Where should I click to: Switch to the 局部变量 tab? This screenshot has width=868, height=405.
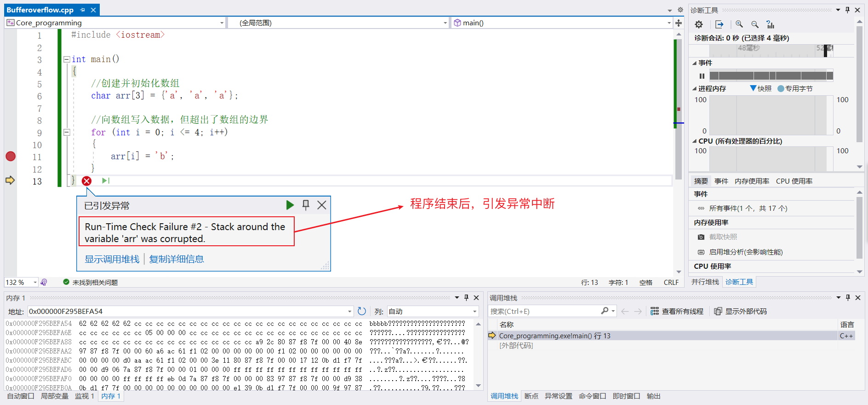tap(54, 396)
